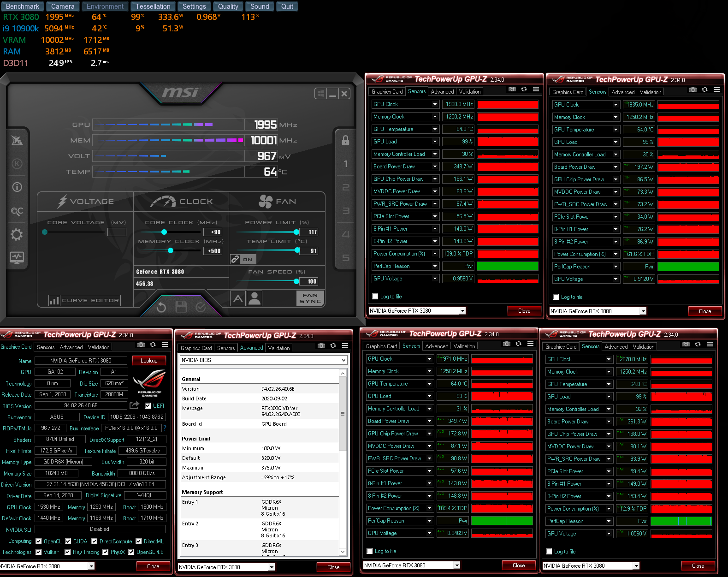Screen dimensions: 728x577
Task: Switch to Sensors tab in Graphics Card GPU-Z window
Action: [x=46, y=347]
